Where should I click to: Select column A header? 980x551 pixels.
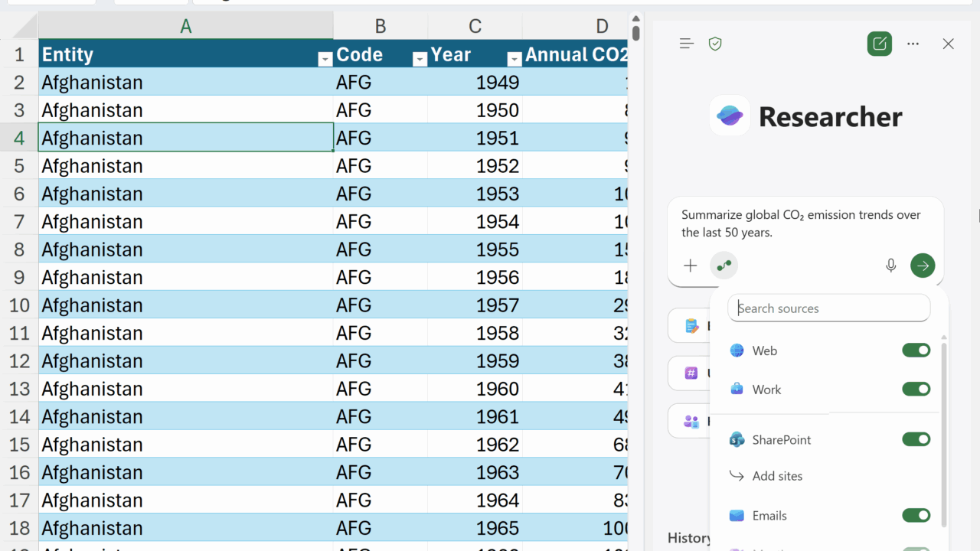click(x=185, y=27)
